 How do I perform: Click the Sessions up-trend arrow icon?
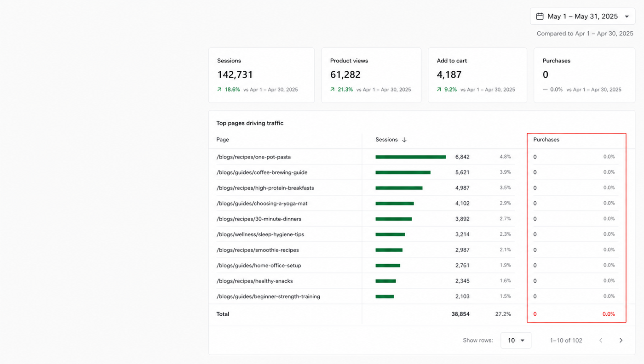(x=220, y=90)
